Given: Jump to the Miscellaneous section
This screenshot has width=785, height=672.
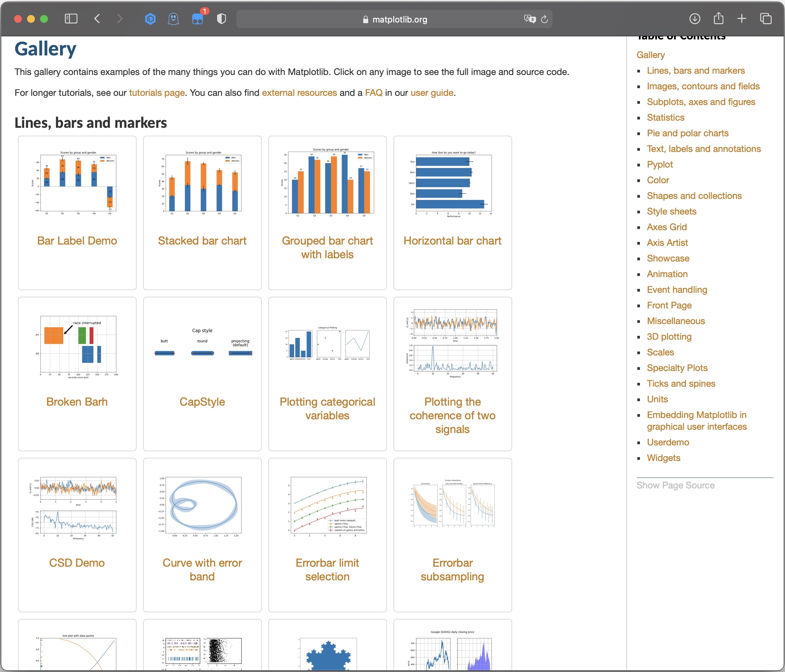Looking at the screenshot, I should click(x=676, y=321).
